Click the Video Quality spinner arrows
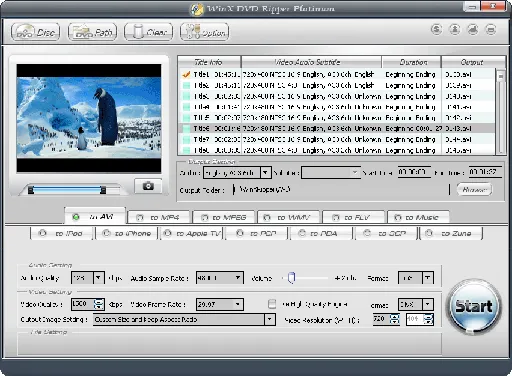Screen dimensions: 512x376 pos(98,304)
